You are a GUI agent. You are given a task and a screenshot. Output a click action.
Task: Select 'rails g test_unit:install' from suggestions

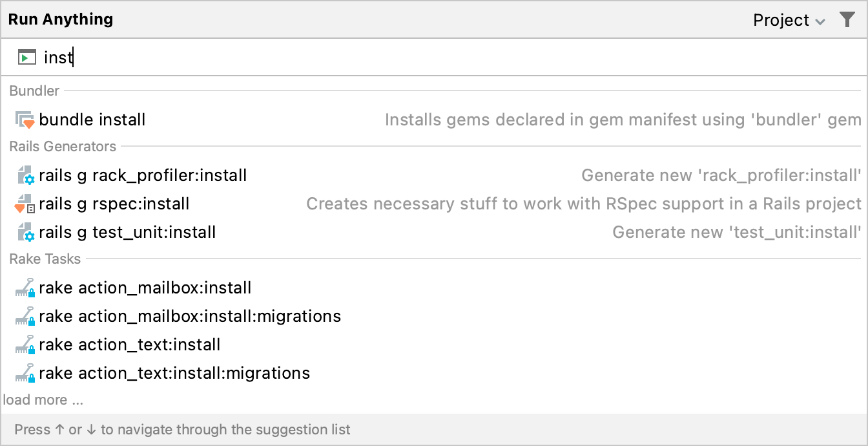point(127,232)
